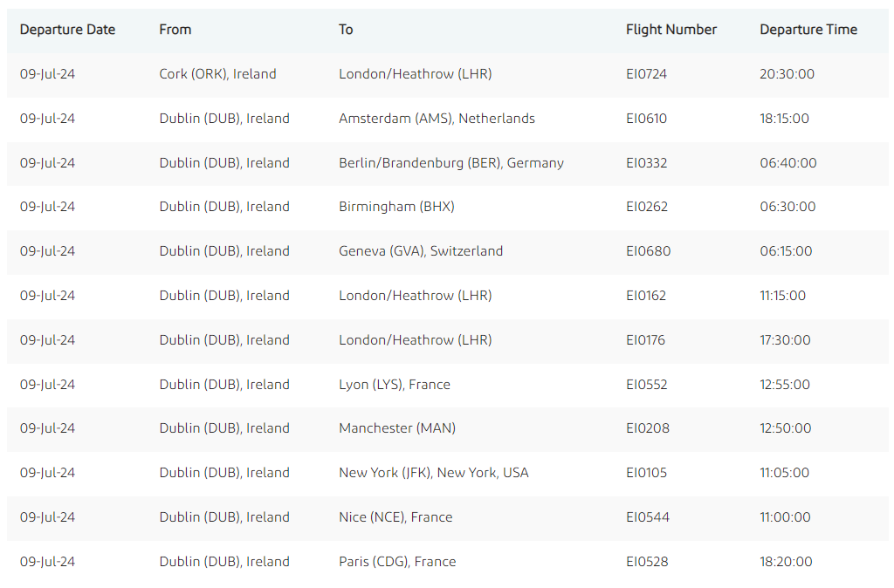Select the Flight Number column header
Screen dimensions: 894x588
[x=671, y=30]
